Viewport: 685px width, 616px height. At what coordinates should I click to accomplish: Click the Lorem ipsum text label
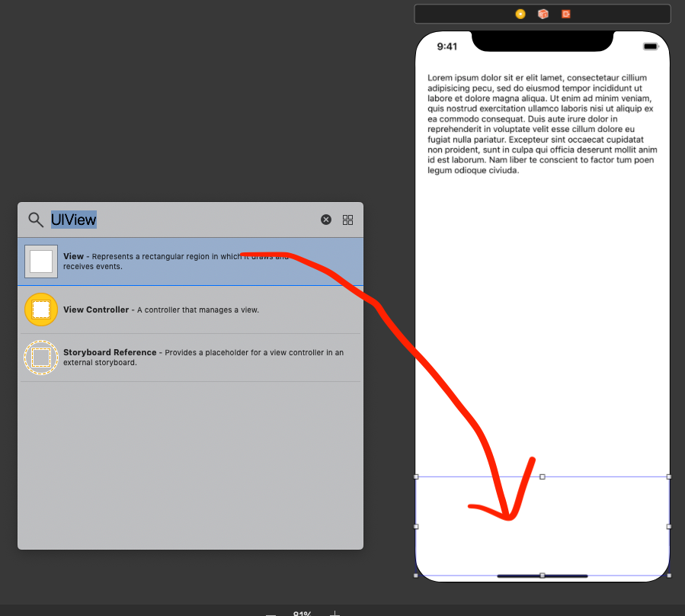coord(543,124)
